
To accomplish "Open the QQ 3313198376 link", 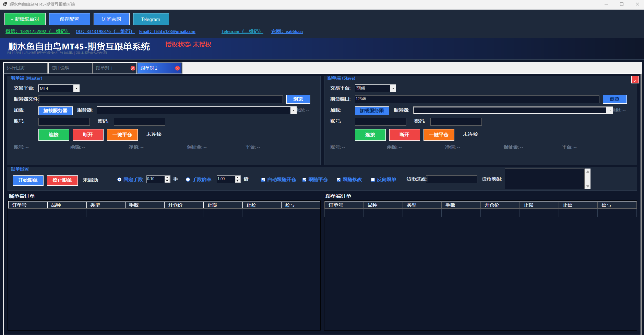I will (x=105, y=32).
